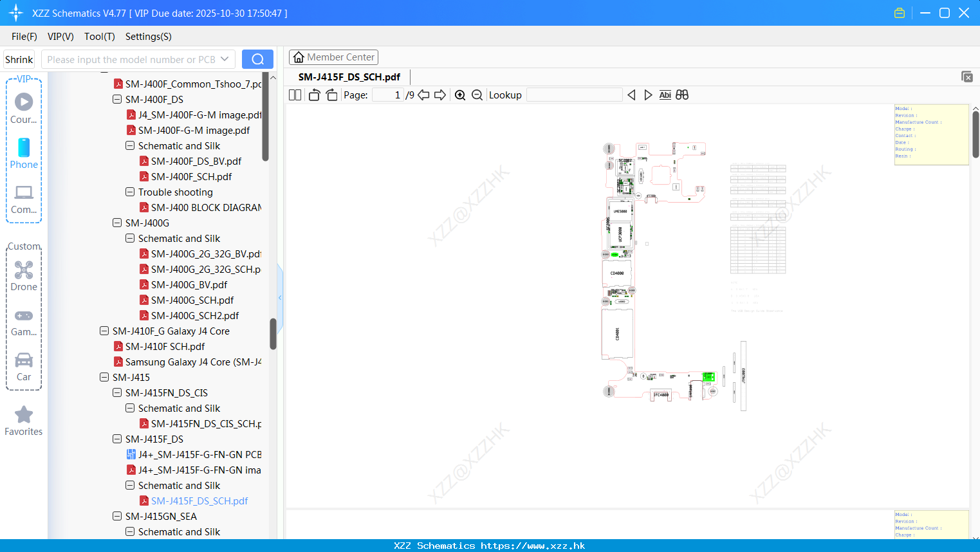Collapse the SM-J400G tree node
Image resolution: width=980 pixels, height=552 pixels.
[x=117, y=223]
